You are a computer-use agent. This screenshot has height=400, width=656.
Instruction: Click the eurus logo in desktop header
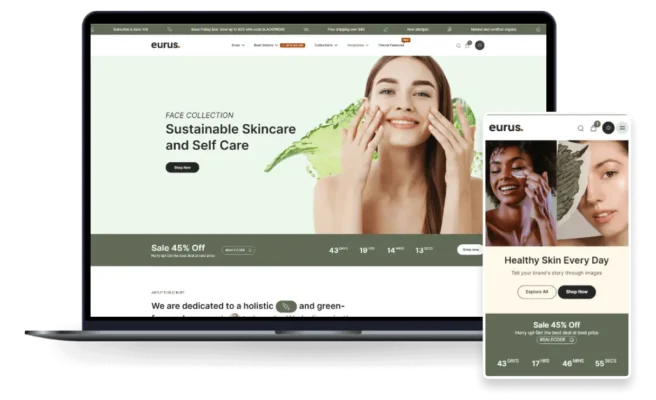[x=165, y=45]
